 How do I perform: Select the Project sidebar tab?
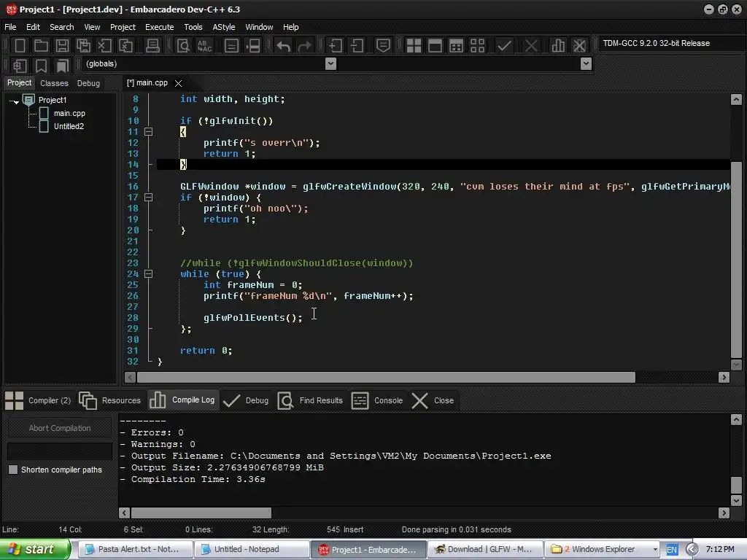[x=19, y=82]
